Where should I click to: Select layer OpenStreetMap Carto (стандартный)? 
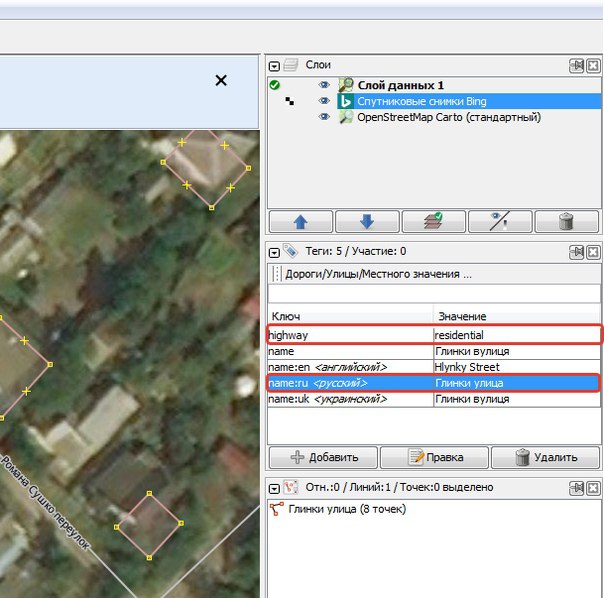(x=449, y=117)
